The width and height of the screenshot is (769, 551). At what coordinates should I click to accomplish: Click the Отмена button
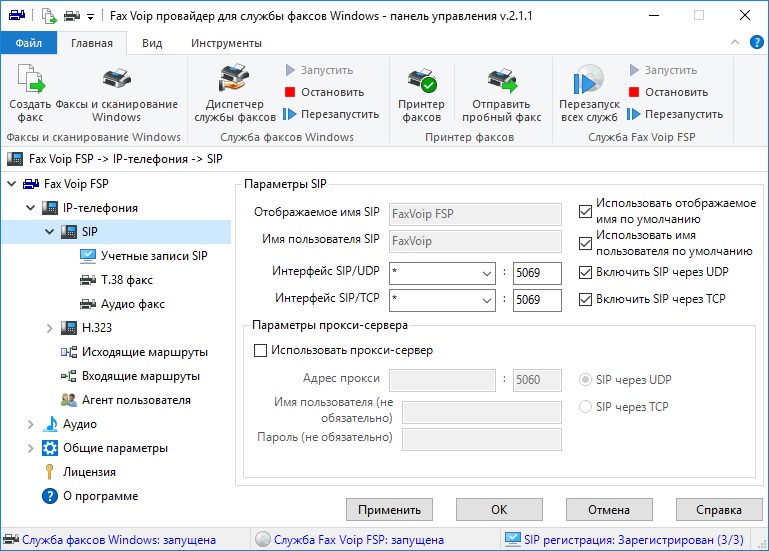click(609, 510)
